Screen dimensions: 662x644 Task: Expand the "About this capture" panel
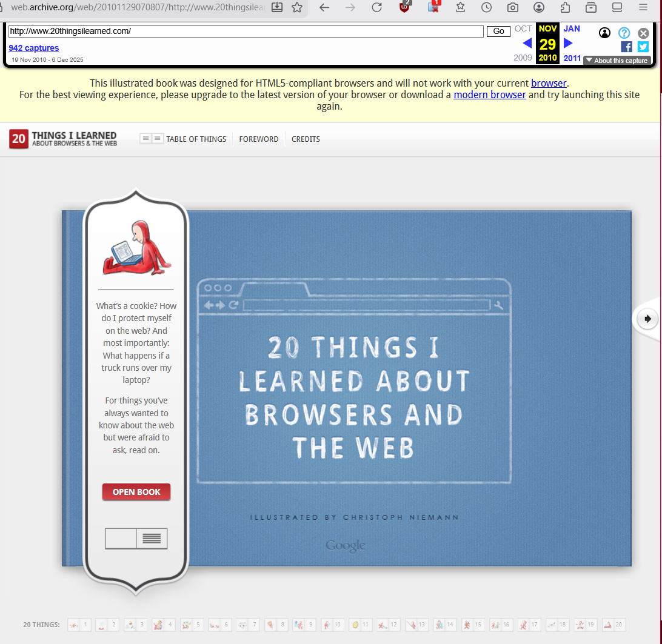pos(617,61)
